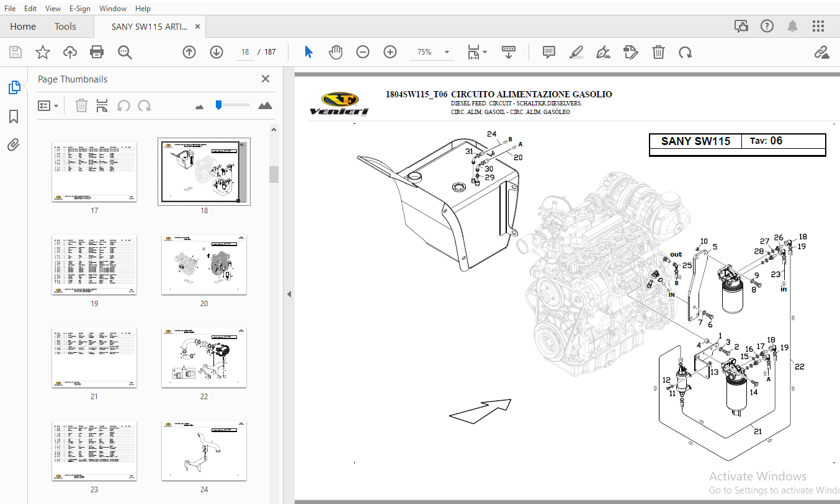Activate the selection arrow tool
Screen dimensions: 840x504
pos(308,52)
